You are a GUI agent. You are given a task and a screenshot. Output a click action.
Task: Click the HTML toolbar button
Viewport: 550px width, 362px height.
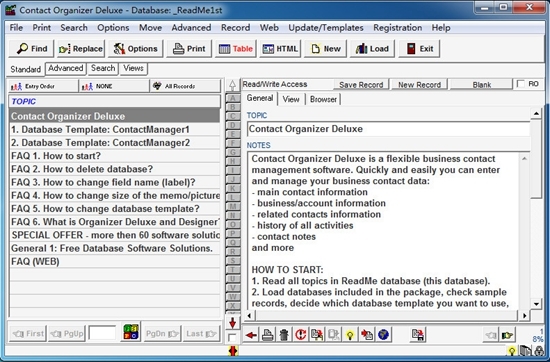point(280,48)
